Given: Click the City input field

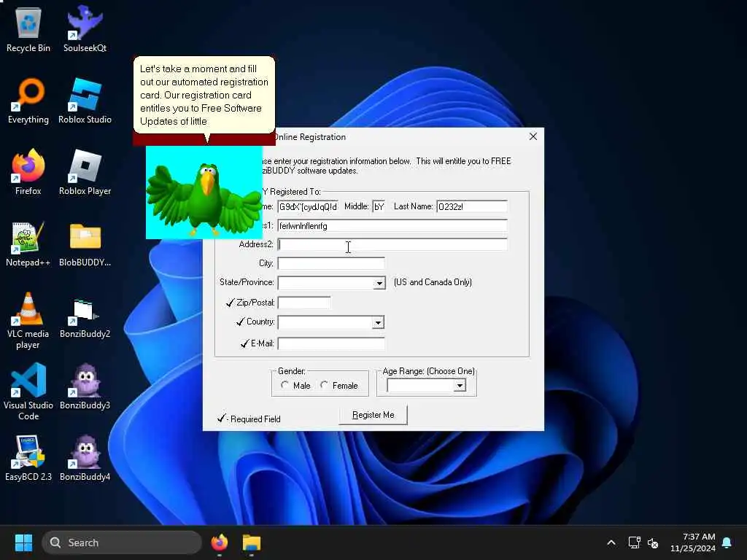Looking at the screenshot, I should point(331,263).
